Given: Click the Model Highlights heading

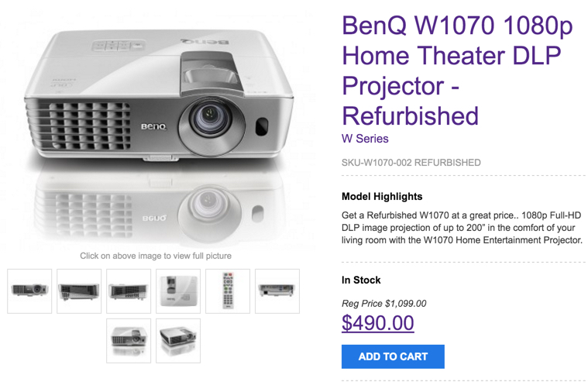Looking at the screenshot, I should [x=382, y=196].
